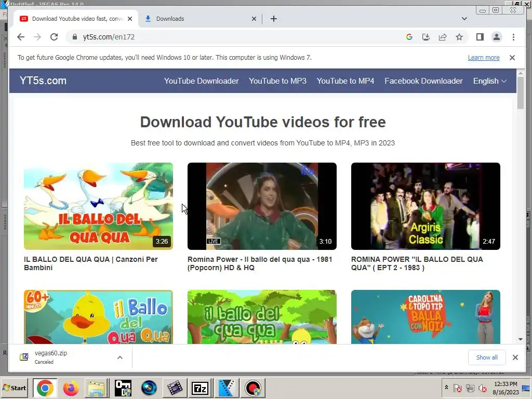Open the Argiris Classic video thumbnail
This screenshot has height=399, width=532.
coord(425,206)
